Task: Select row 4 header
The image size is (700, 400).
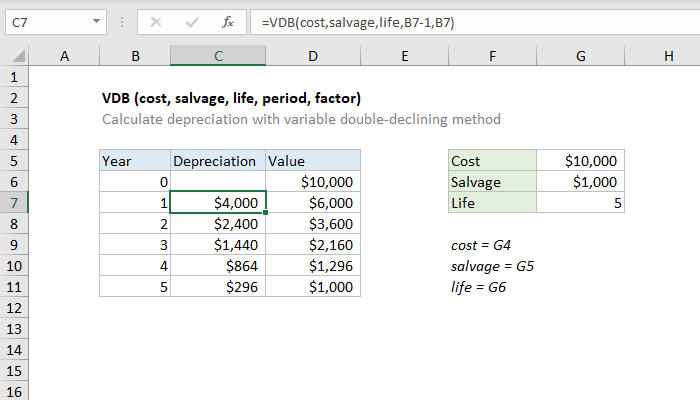Action: tap(14, 140)
